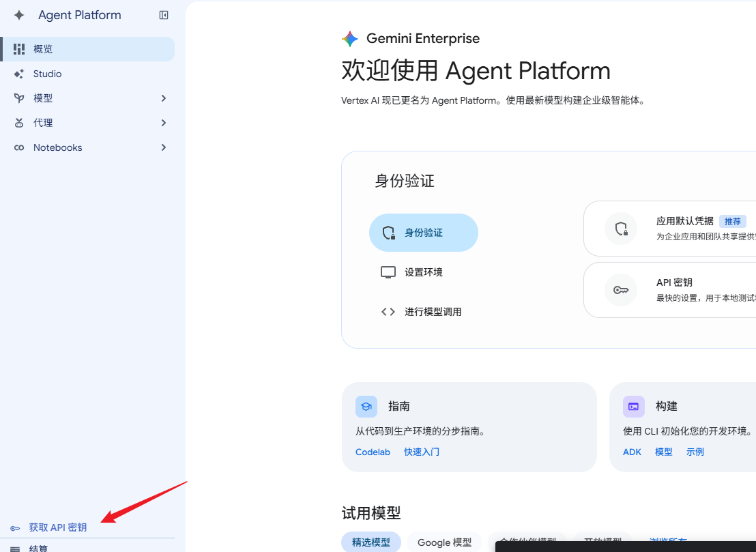Expand the 代理 sidebar chevron
This screenshot has height=552, width=756.
coord(164,123)
